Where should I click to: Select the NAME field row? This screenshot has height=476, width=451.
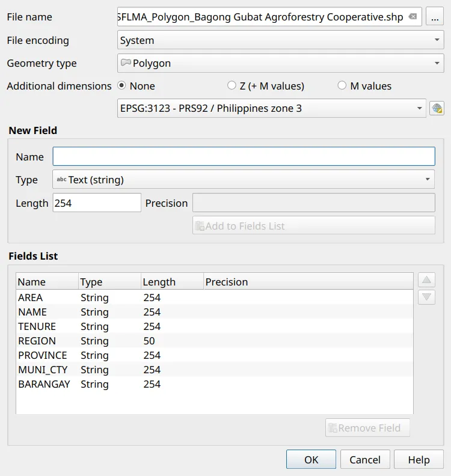[215, 312]
